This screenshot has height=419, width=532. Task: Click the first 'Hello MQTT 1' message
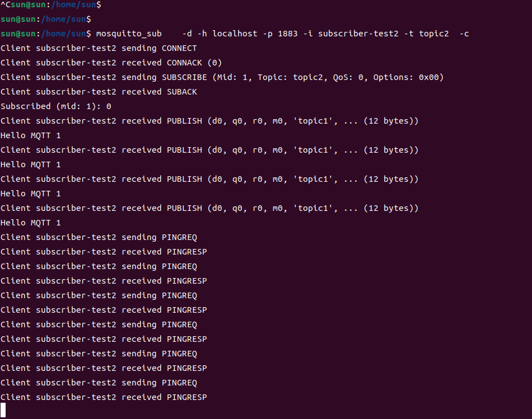(31, 135)
